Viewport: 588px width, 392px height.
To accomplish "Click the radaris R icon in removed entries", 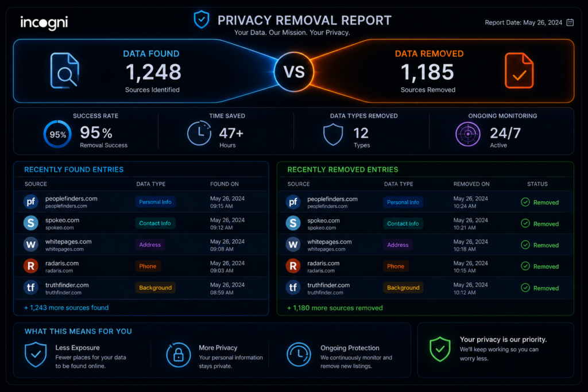I will click(x=293, y=266).
